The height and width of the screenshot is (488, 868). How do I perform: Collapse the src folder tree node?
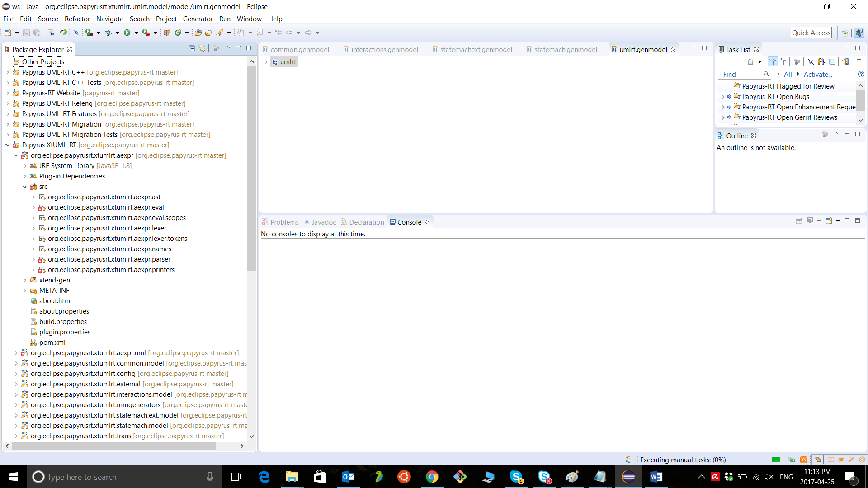click(25, 187)
